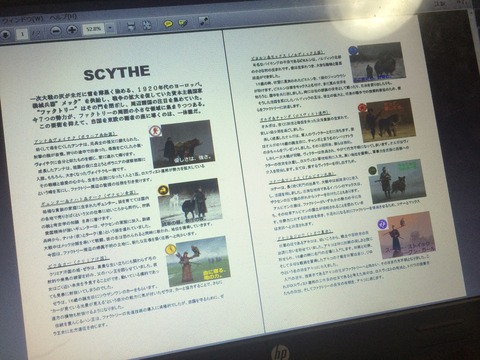Click the purple Togawa faction emblem
This screenshot has height=360, width=480.
(x=382, y=224)
